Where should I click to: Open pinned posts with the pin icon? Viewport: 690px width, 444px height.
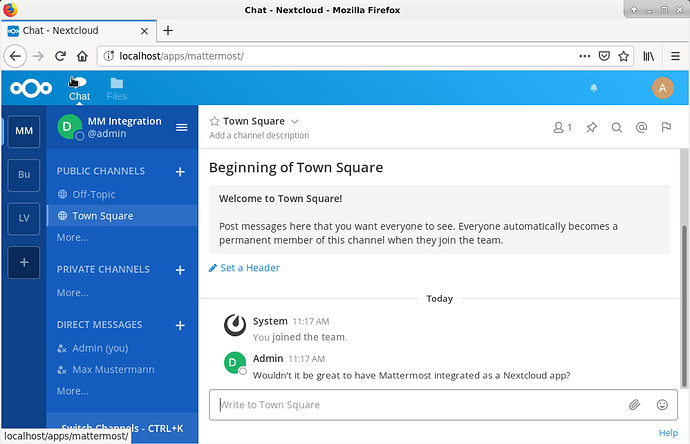[x=592, y=128]
